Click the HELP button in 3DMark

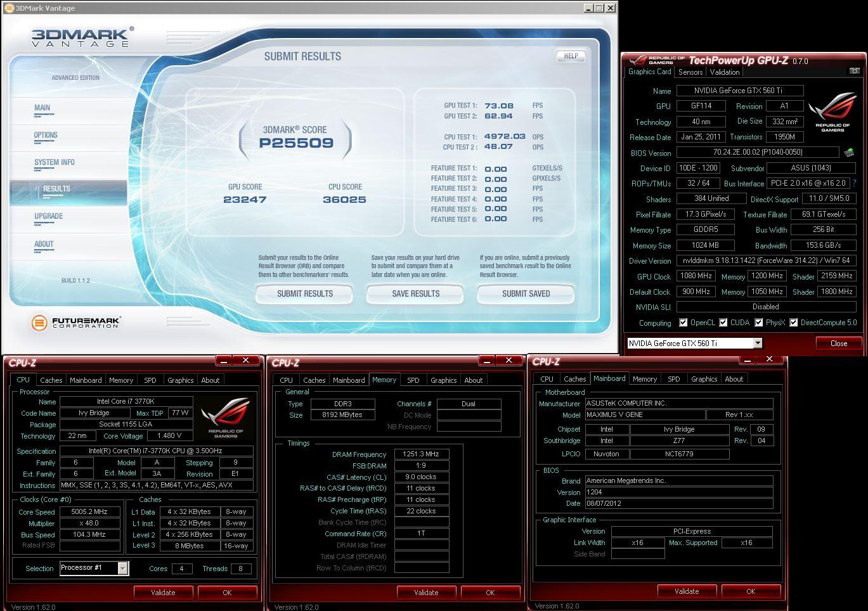571,56
